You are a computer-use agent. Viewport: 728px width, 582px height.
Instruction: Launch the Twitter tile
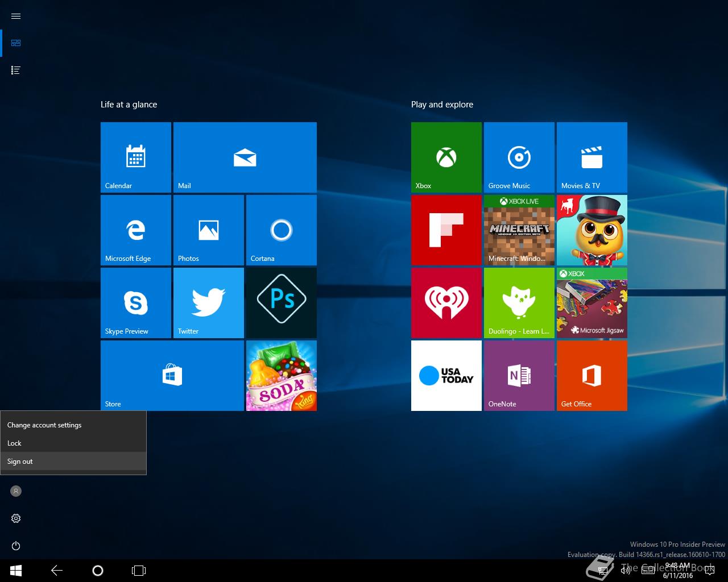(x=209, y=303)
